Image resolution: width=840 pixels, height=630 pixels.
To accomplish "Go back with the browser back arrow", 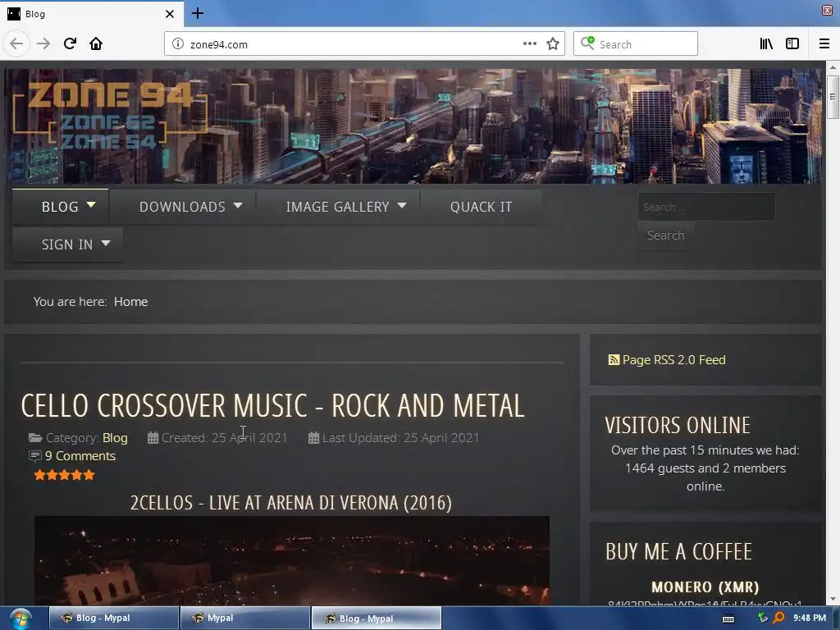I will (x=16, y=44).
